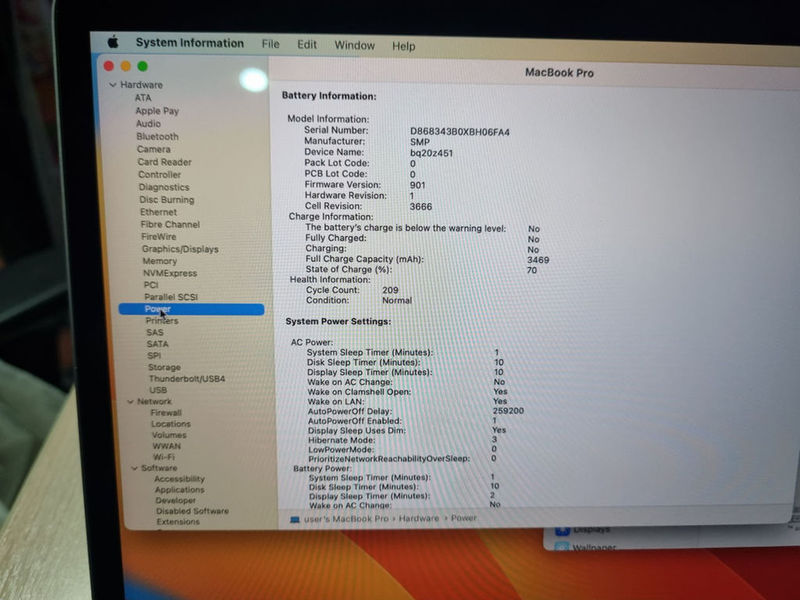Select Thunderbolt/USB4 in the sidebar

[x=187, y=379]
